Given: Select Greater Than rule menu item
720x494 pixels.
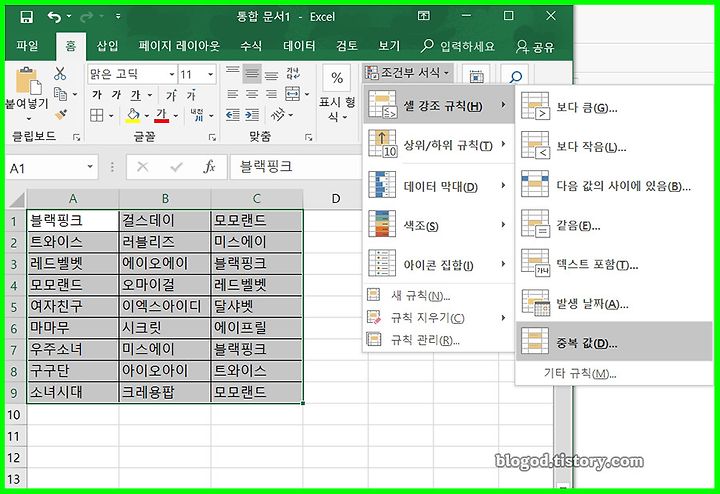Looking at the screenshot, I should pyautogui.click(x=614, y=106).
